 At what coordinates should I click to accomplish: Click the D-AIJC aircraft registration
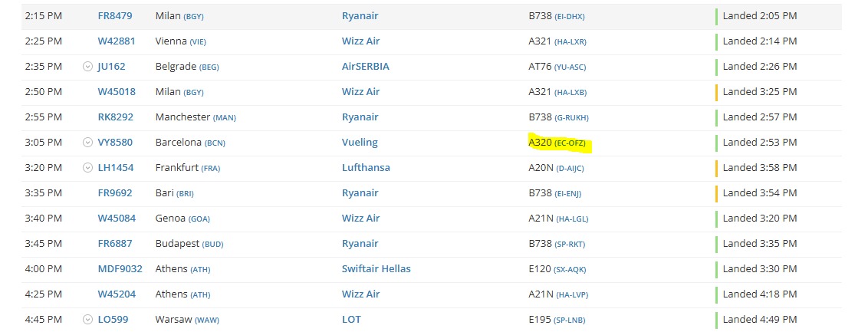tap(571, 169)
